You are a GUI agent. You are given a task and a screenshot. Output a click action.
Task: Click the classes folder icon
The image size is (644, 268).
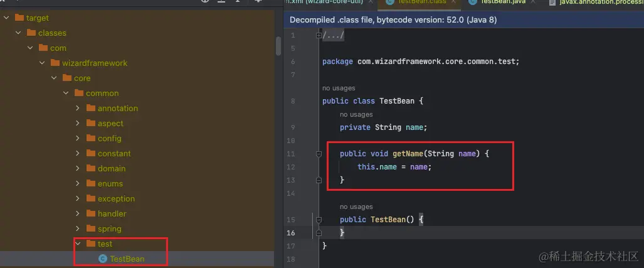tap(31, 33)
